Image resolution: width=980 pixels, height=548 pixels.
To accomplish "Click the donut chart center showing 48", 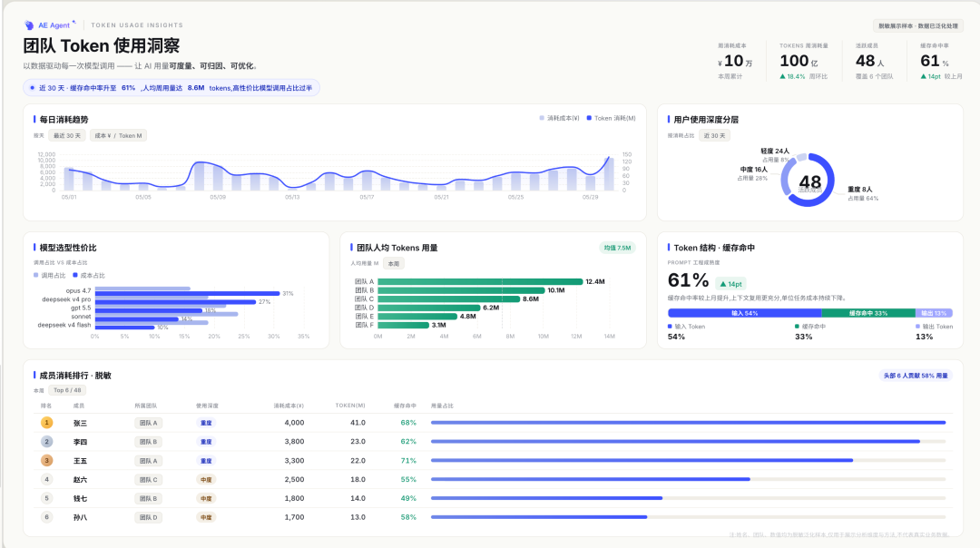I will click(x=809, y=181).
